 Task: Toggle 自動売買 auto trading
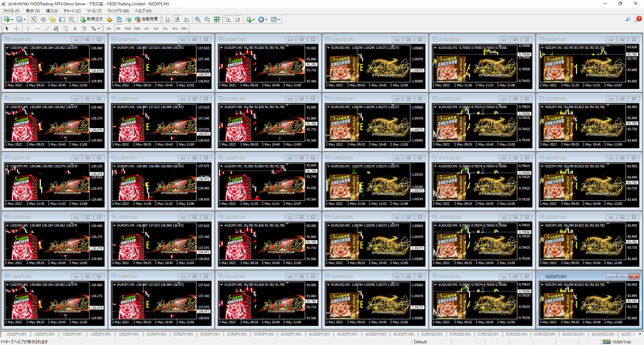point(147,19)
